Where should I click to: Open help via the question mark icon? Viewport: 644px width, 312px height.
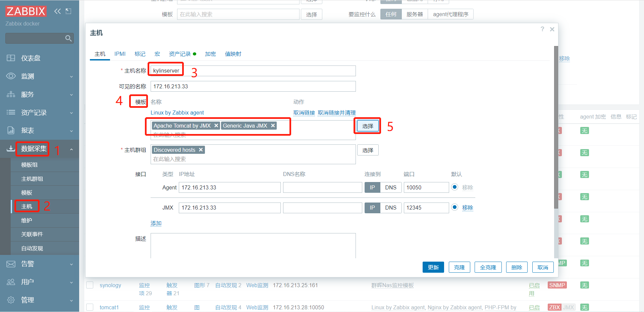(542, 29)
